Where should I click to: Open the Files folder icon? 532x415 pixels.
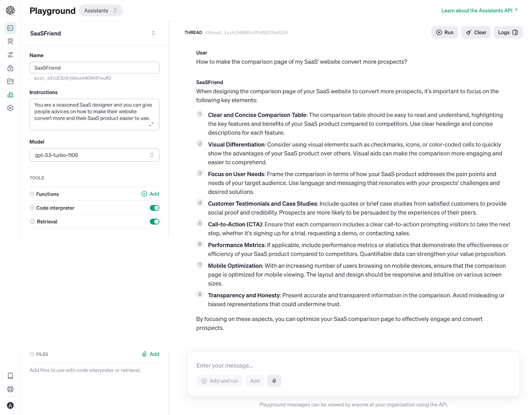pos(10,81)
